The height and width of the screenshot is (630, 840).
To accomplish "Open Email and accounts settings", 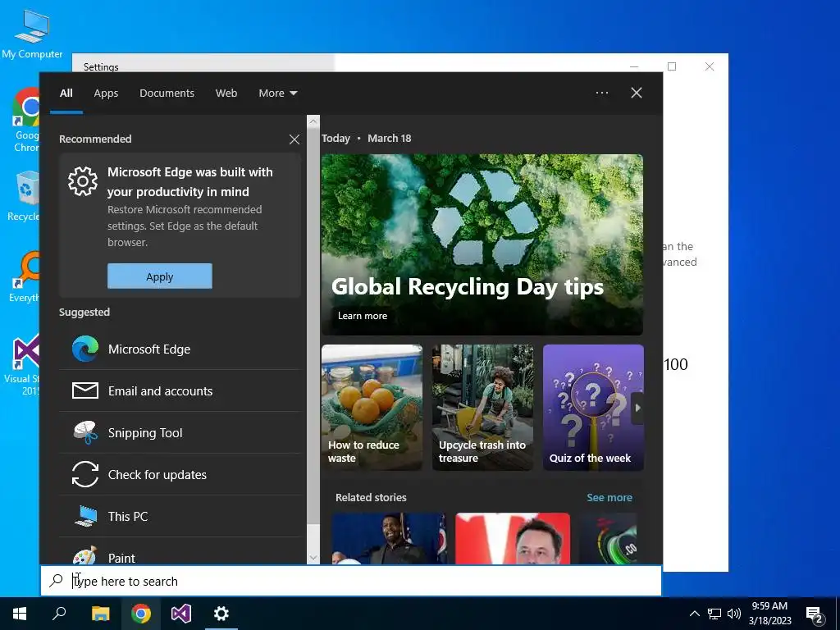I will (180, 391).
